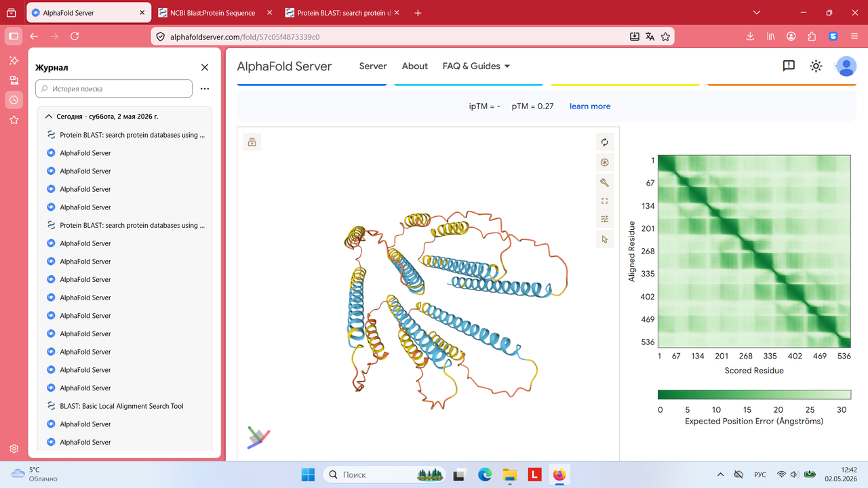Toggle the History sidebar panel

[14, 100]
